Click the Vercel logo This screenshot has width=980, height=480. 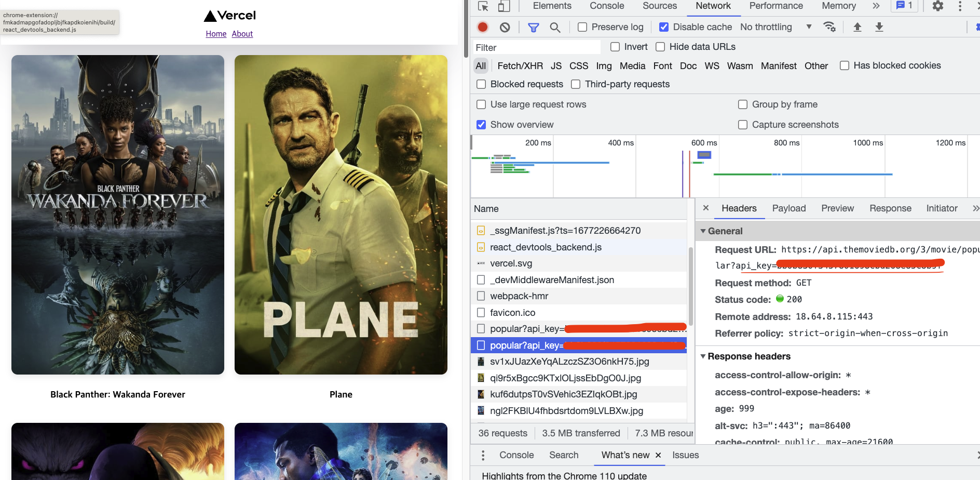pyautogui.click(x=230, y=16)
